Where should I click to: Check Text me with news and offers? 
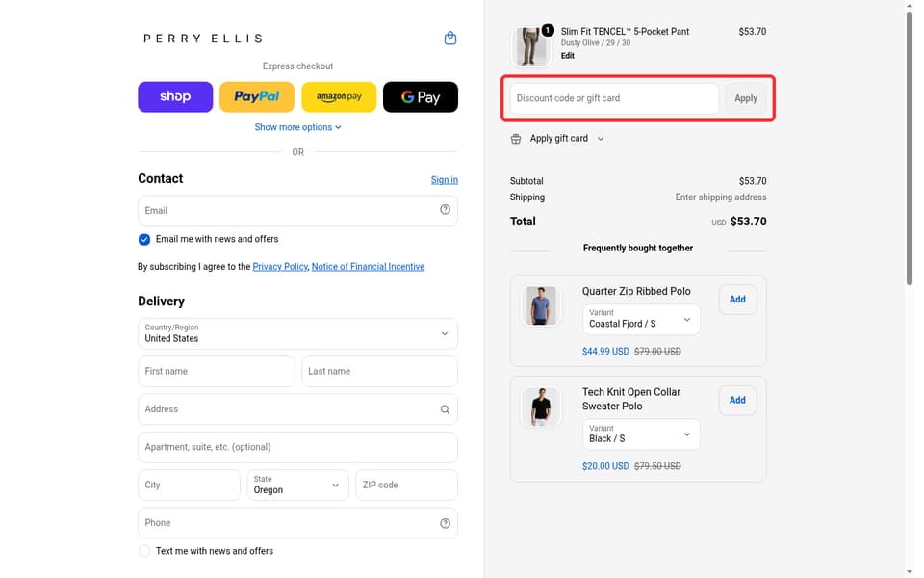tap(144, 551)
